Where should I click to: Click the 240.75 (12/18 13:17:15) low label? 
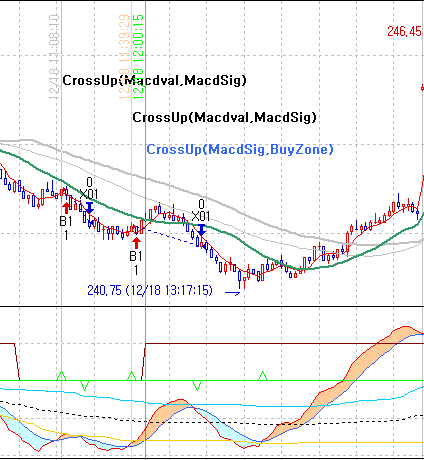tap(150, 290)
